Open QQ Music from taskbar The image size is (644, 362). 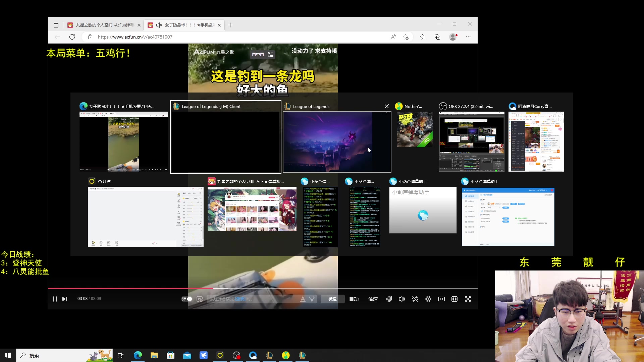point(286,355)
